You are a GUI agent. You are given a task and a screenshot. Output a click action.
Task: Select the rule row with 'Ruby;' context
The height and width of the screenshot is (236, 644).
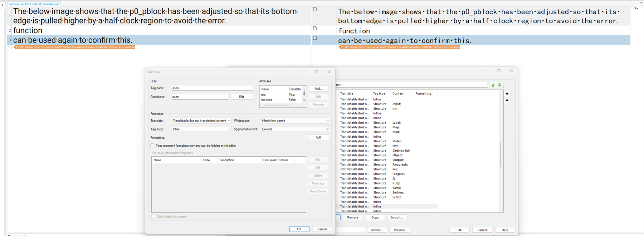[x=388, y=183]
